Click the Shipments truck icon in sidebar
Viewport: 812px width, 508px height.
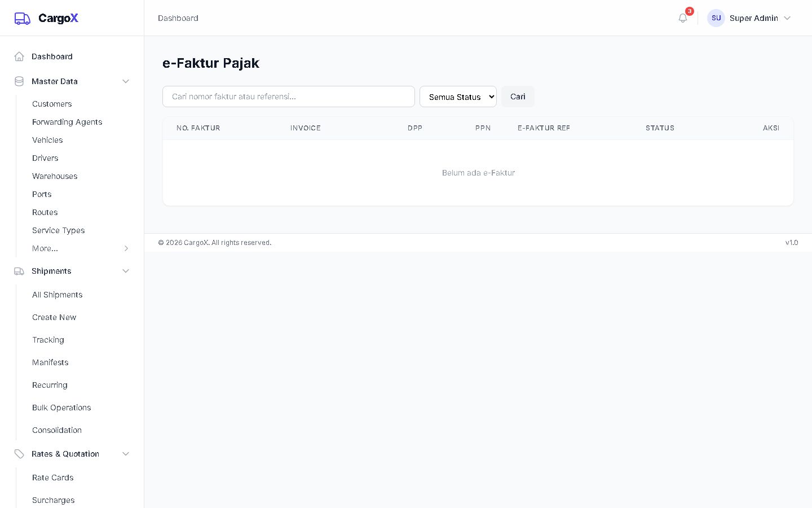(19, 271)
